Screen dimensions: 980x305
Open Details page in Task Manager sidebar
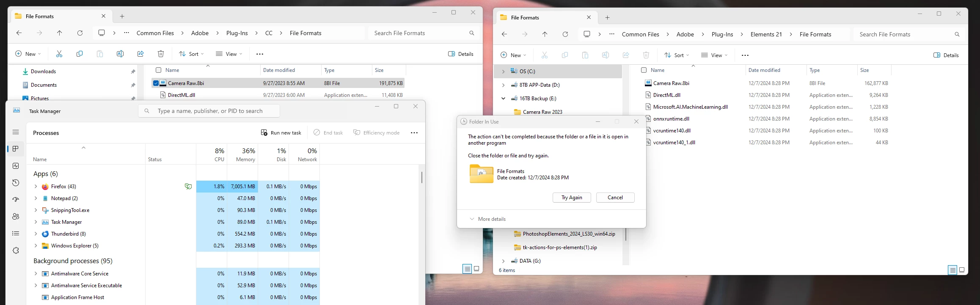[16, 234]
